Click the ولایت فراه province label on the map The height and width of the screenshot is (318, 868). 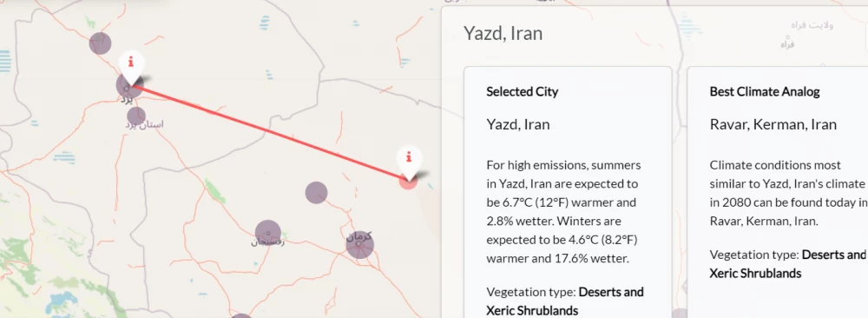point(812,25)
